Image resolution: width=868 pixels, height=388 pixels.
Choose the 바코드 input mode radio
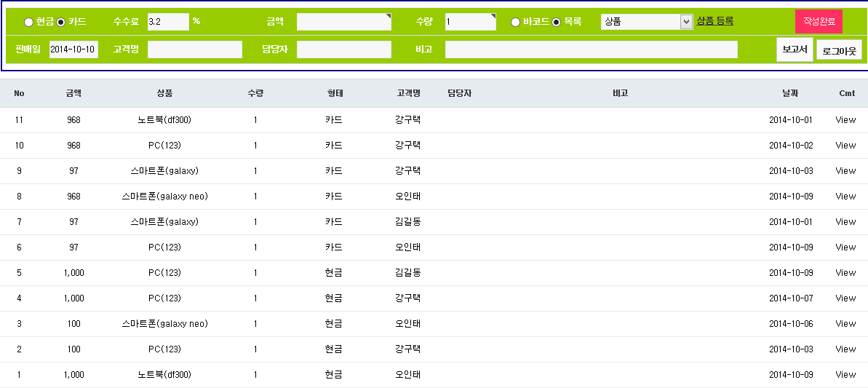coord(516,22)
